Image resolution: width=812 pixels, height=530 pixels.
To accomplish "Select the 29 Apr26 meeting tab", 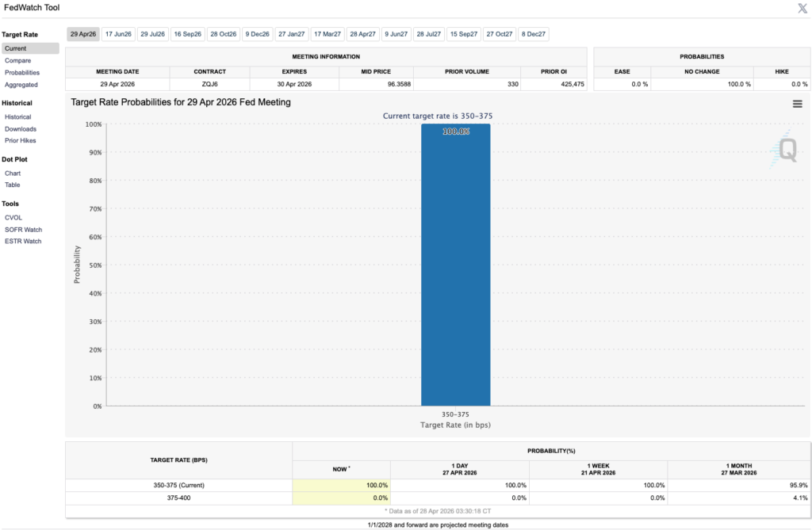I will 83,34.
